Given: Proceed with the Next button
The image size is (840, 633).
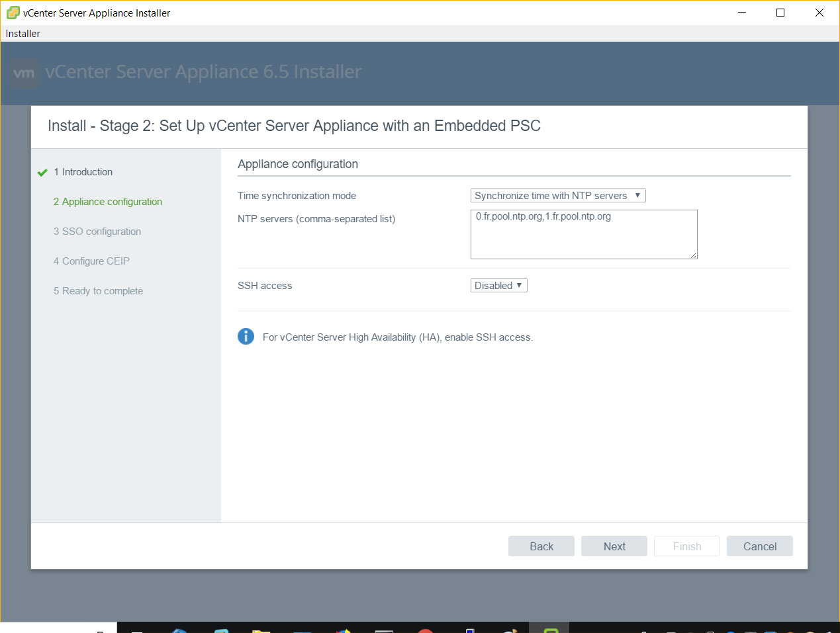Looking at the screenshot, I should [614, 546].
